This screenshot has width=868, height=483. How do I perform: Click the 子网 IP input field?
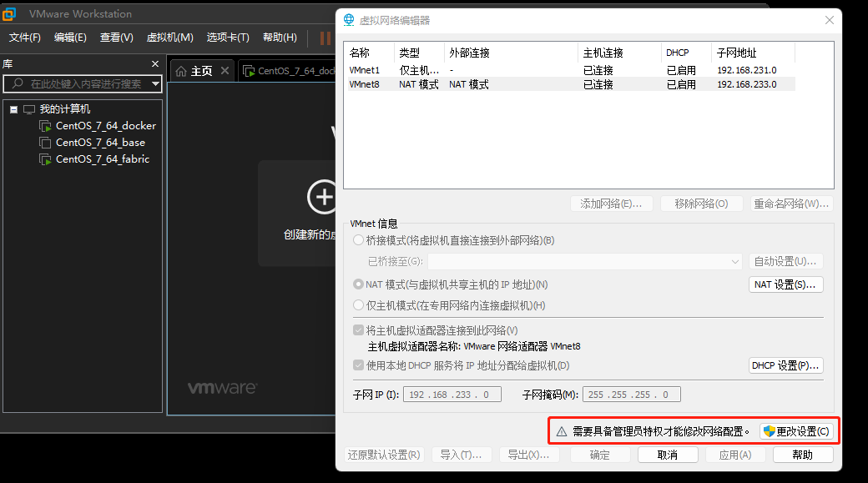point(452,395)
